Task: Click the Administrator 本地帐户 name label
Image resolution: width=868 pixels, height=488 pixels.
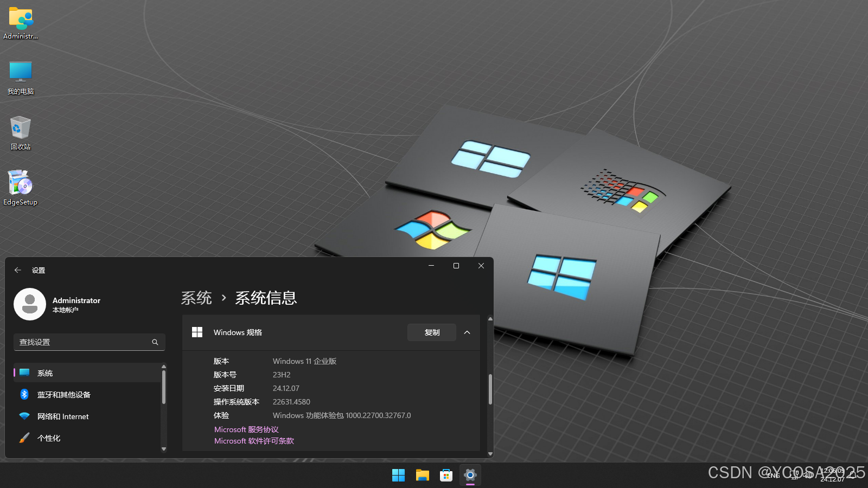Action: [x=76, y=305]
